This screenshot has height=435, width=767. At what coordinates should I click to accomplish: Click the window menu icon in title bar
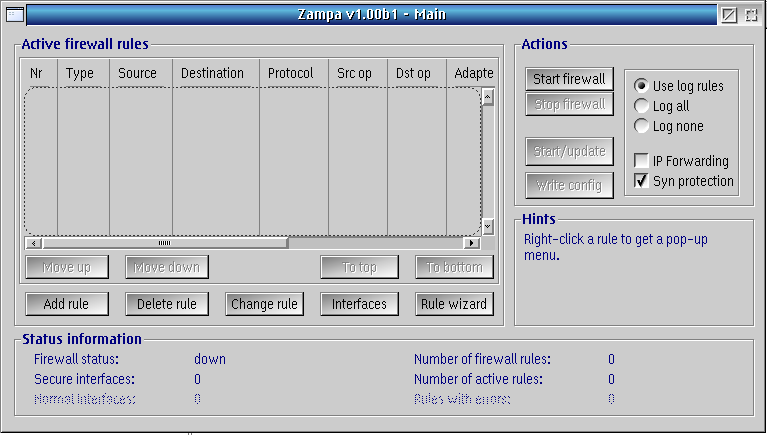[14, 15]
